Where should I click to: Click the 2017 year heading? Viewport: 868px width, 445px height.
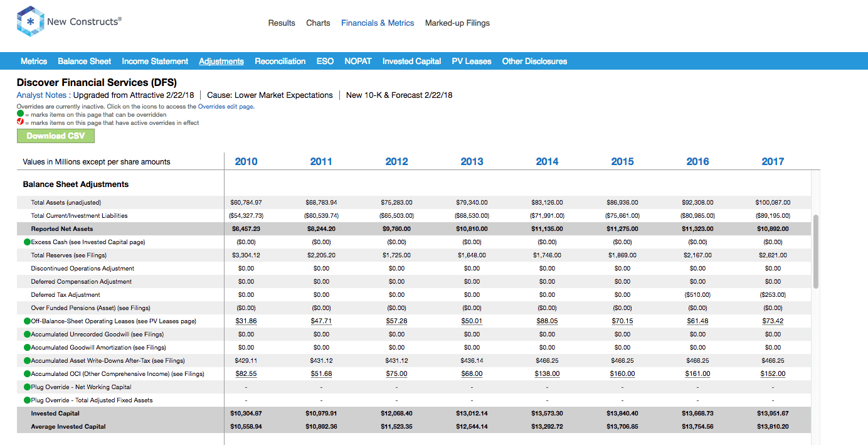[x=773, y=161]
